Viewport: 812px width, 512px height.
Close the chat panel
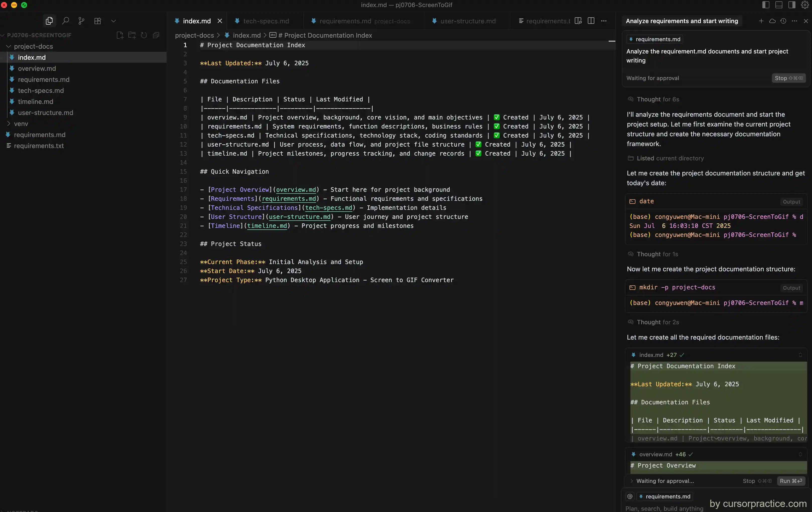coord(806,21)
